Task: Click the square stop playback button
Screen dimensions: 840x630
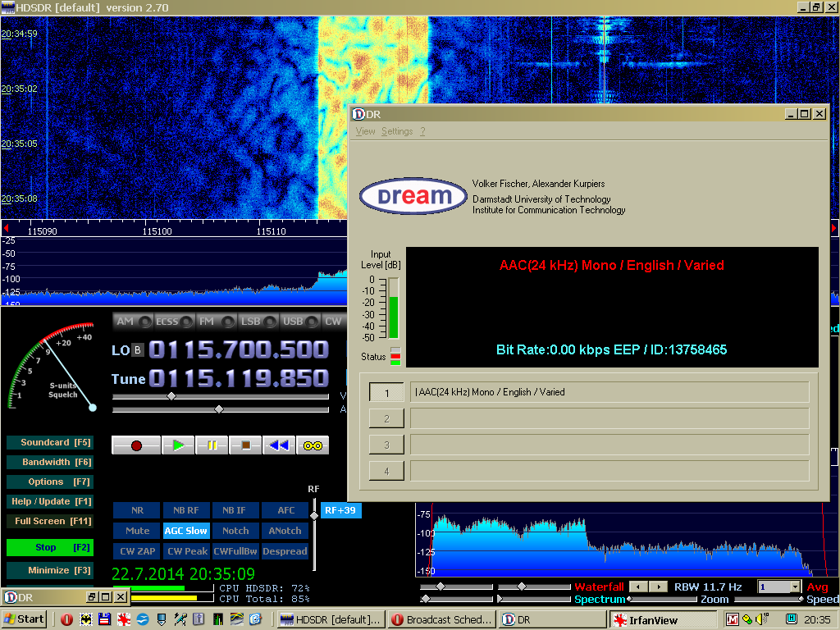Action: (245, 445)
